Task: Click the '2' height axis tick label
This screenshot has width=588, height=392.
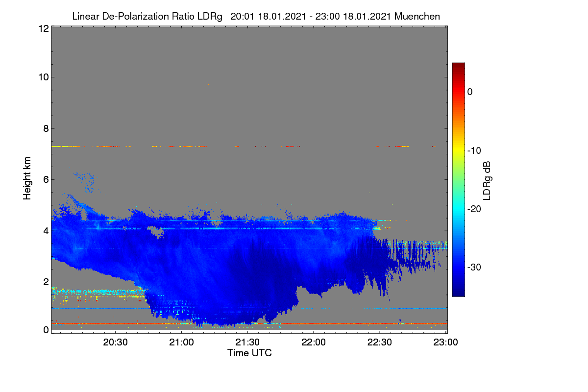Action: 45,282
